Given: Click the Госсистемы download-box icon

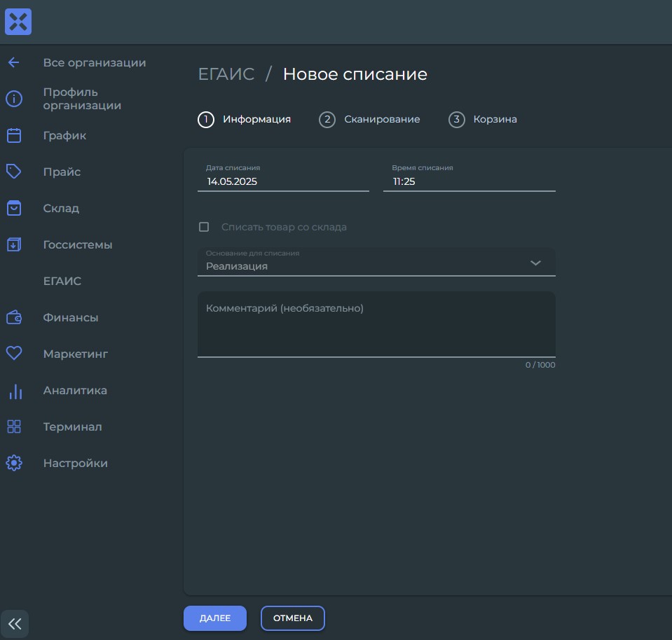Looking at the screenshot, I should point(14,244).
